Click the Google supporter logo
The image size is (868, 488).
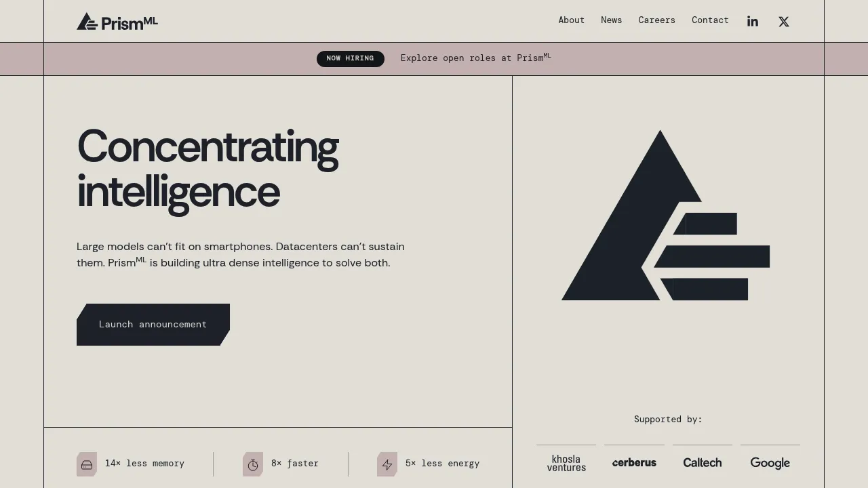click(770, 463)
